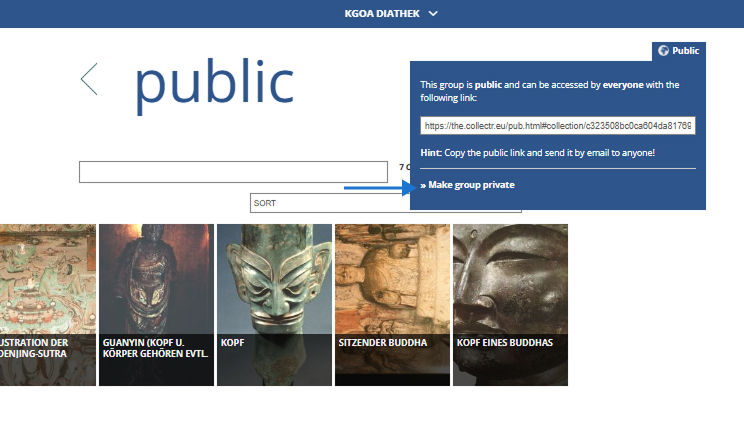Click the SITZENDER BUDDHA caption
Viewport: 744px width, 432px height.
[x=383, y=343]
